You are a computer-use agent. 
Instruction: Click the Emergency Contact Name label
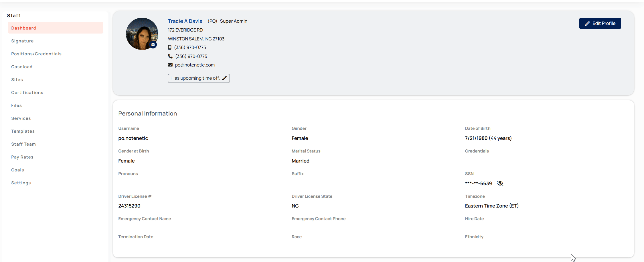pyautogui.click(x=145, y=219)
